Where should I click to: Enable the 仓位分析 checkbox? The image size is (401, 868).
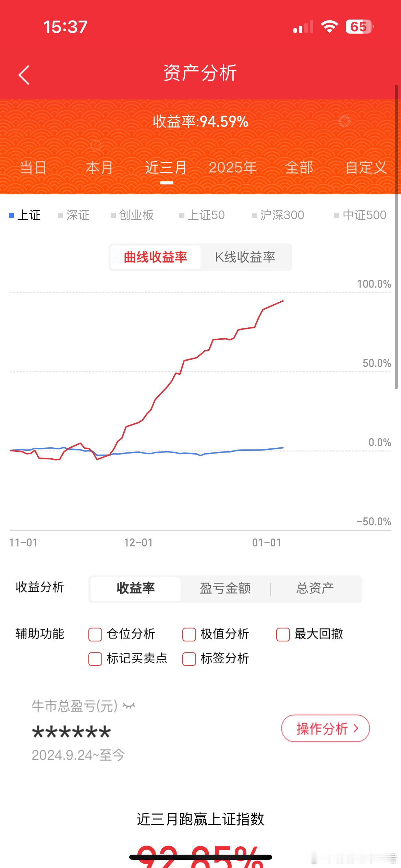coord(95,635)
